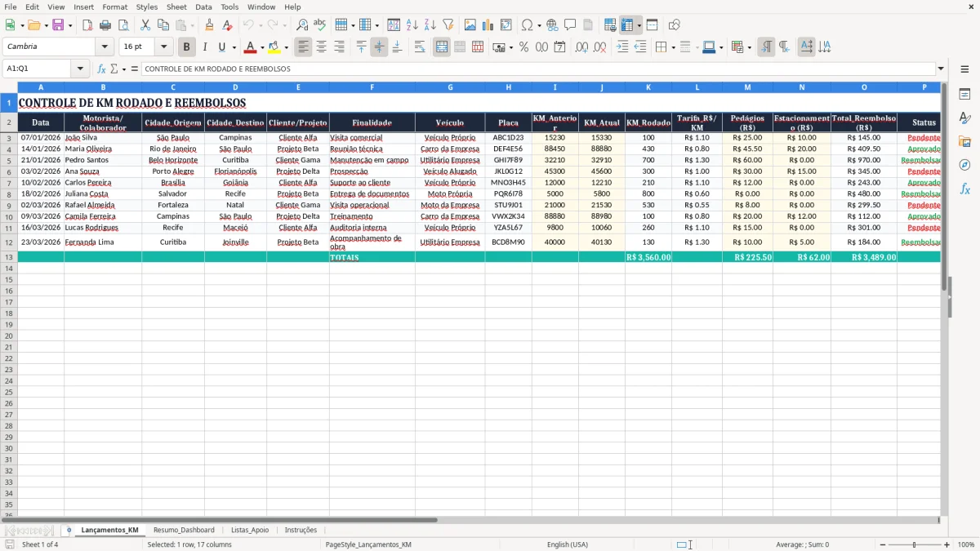Screen dimensions: 980x551
Task: Click zoom in plus button
Action: click(x=947, y=544)
